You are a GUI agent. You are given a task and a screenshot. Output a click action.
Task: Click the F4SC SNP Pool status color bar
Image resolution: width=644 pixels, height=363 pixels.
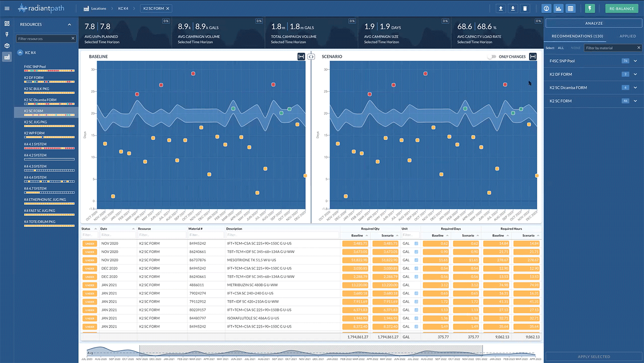pos(49,71)
